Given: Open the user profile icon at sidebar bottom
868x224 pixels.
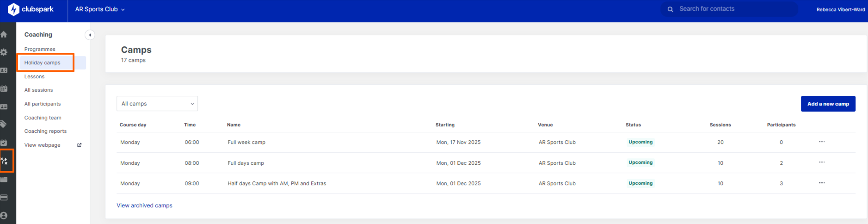Looking at the screenshot, I should point(4,216).
